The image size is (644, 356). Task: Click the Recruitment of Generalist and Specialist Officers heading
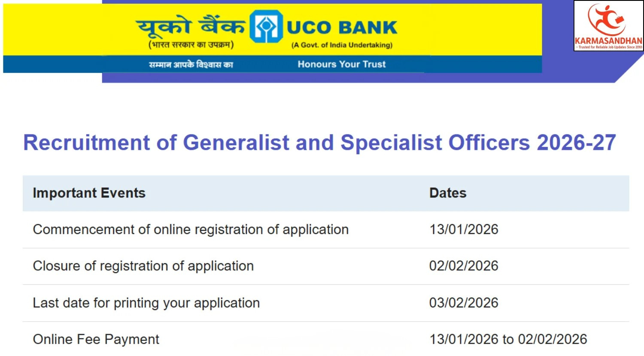coord(319,143)
